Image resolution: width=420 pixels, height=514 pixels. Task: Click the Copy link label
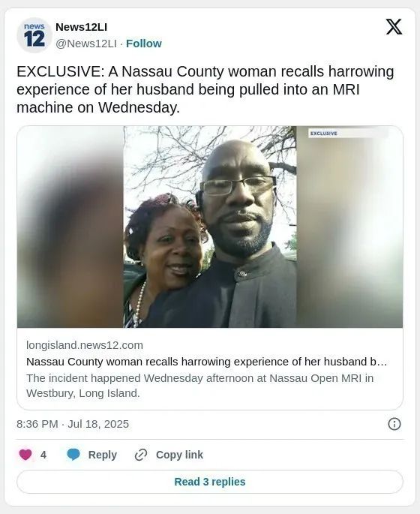point(179,455)
